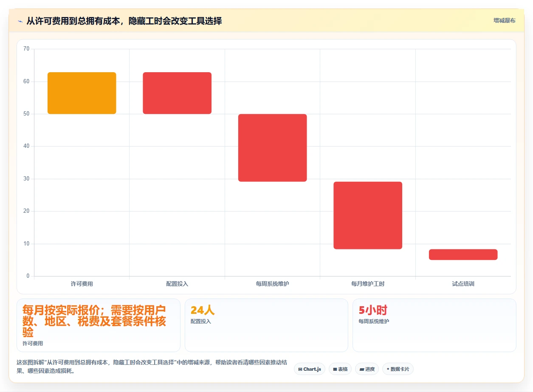Click the 表格 tag chip
This screenshot has height=392, width=533.
[340, 369]
